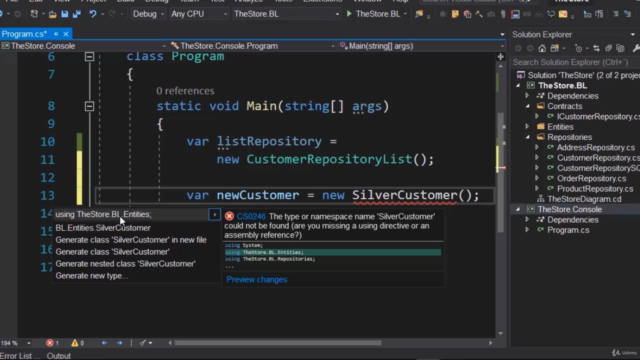Screen dimensions: 640x360
Task: Click the yellow note icon in the debug toolbar
Action: coord(455,14)
